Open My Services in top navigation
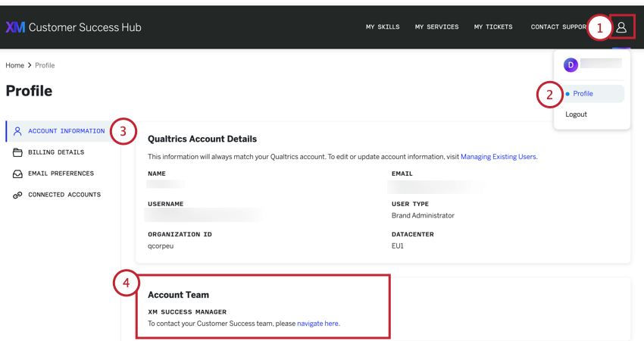This screenshot has width=644, height=341. coord(436,27)
